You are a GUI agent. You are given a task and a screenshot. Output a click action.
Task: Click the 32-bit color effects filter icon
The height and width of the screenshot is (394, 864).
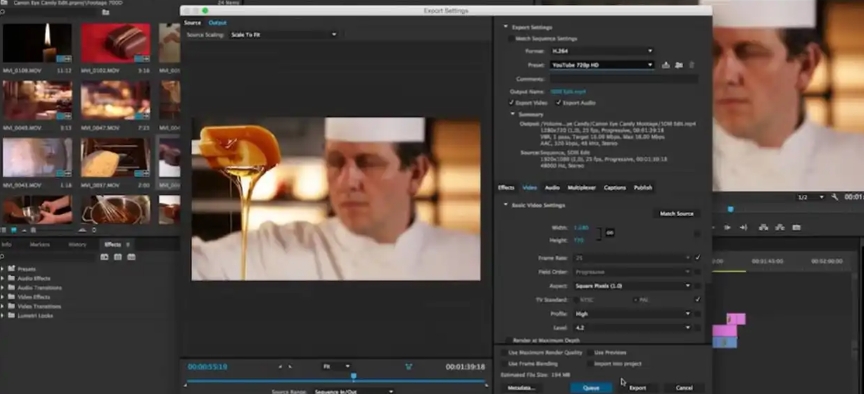click(x=117, y=257)
